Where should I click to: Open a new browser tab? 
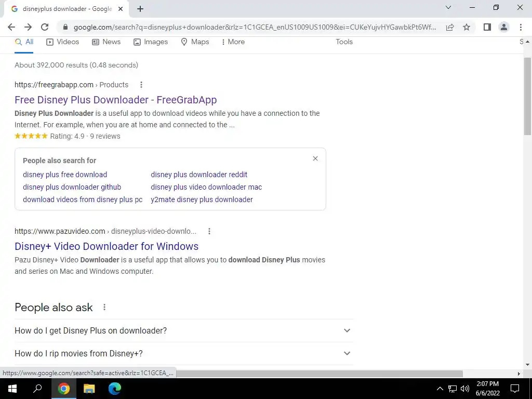140,9
